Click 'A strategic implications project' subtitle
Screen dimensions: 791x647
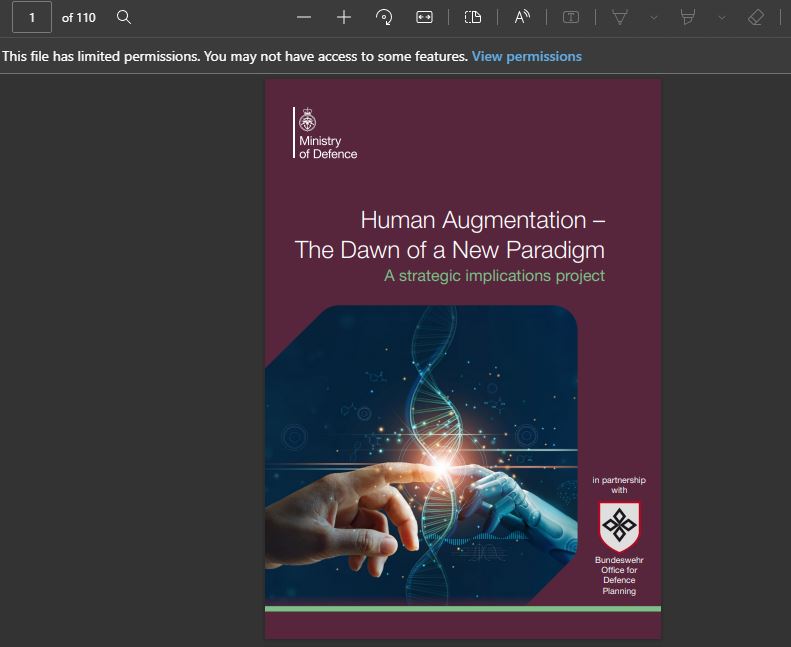point(494,276)
